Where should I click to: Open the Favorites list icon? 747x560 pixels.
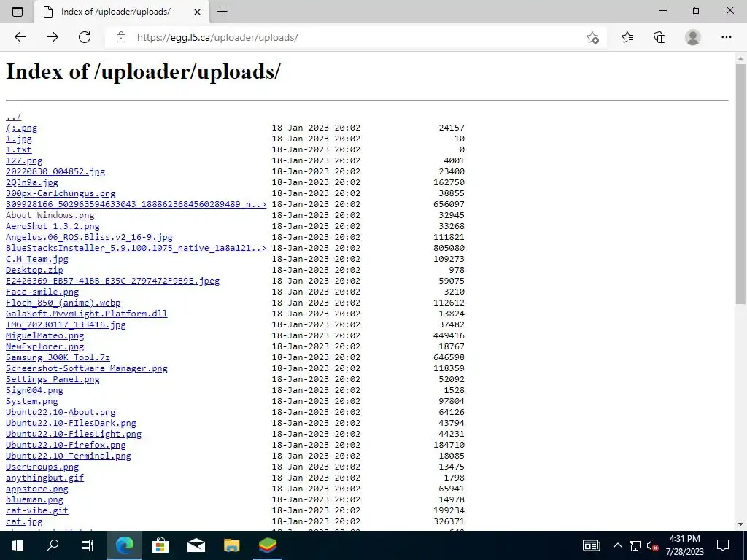627,37
